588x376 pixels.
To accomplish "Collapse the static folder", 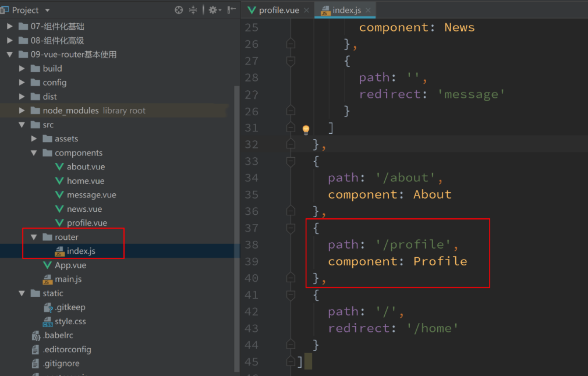I will coord(22,293).
